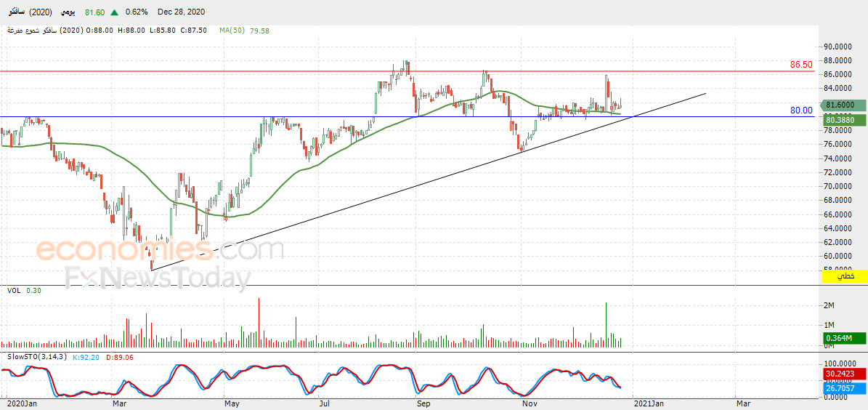This screenshot has width=868, height=410.
Task: Click the green 0.364M volume tag
Action: 843,338
